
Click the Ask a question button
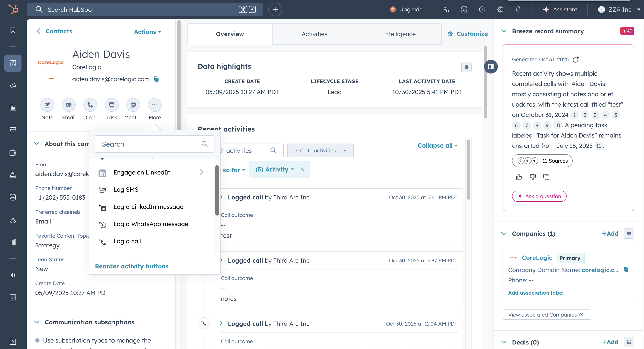point(539,196)
